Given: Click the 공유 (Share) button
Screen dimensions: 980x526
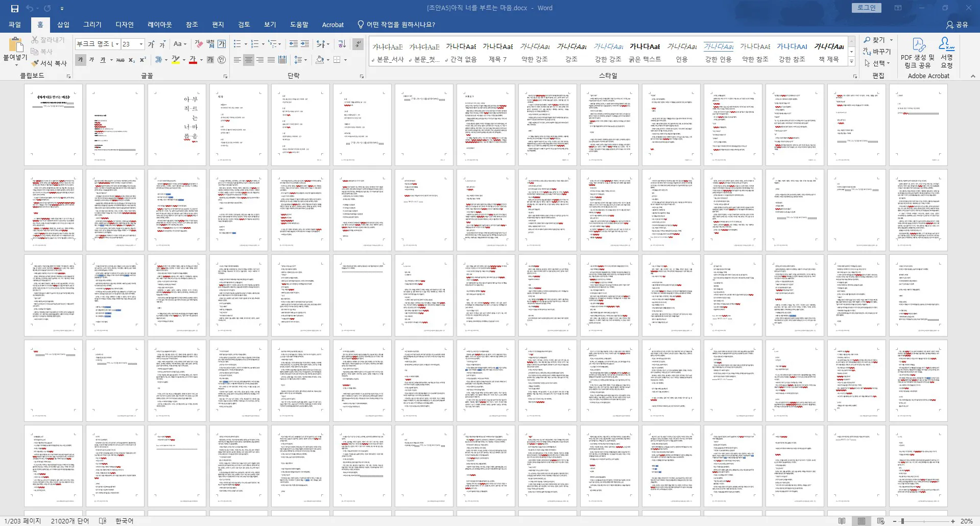Looking at the screenshot, I should tap(957, 25).
